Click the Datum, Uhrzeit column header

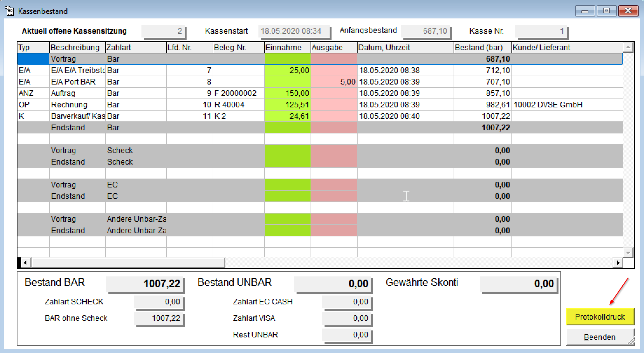pos(406,47)
